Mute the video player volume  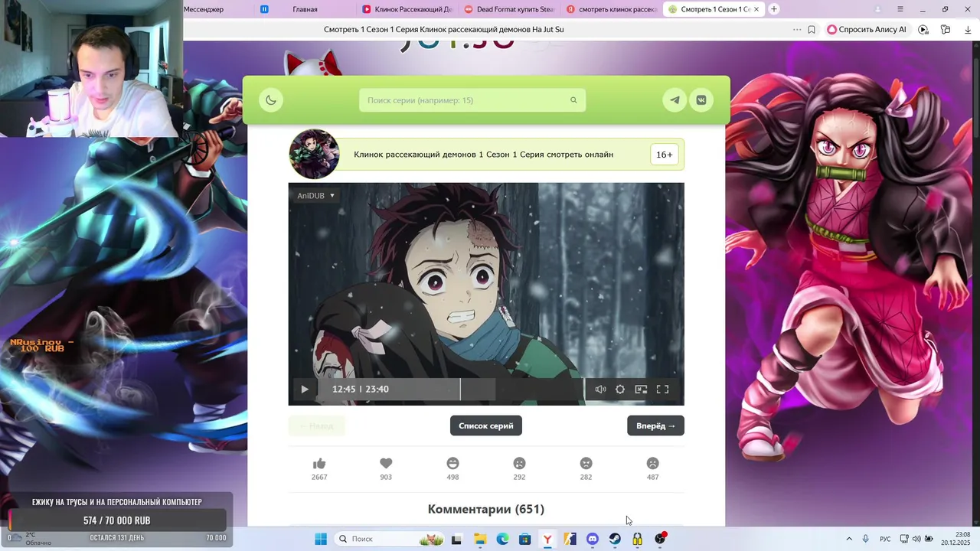(x=600, y=389)
